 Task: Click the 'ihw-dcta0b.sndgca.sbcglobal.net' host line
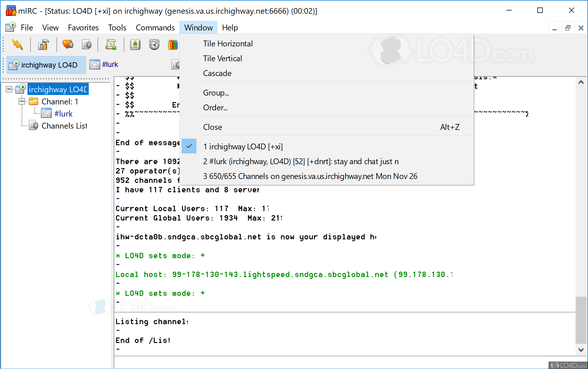(x=246, y=237)
